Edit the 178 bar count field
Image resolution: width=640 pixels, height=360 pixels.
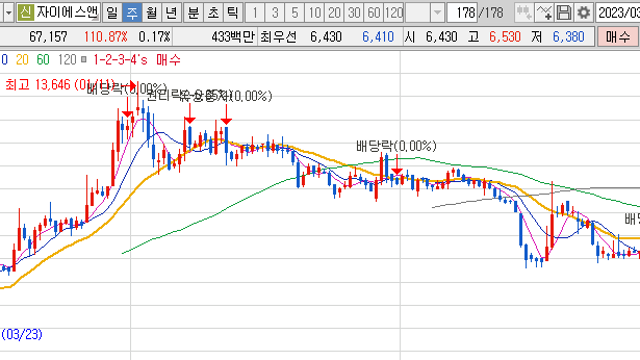pos(462,13)
